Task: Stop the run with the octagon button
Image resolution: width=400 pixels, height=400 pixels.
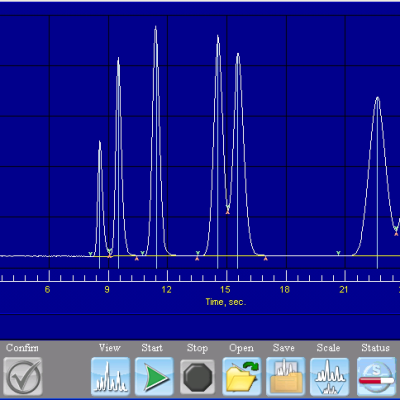Action: pos(198,376)
